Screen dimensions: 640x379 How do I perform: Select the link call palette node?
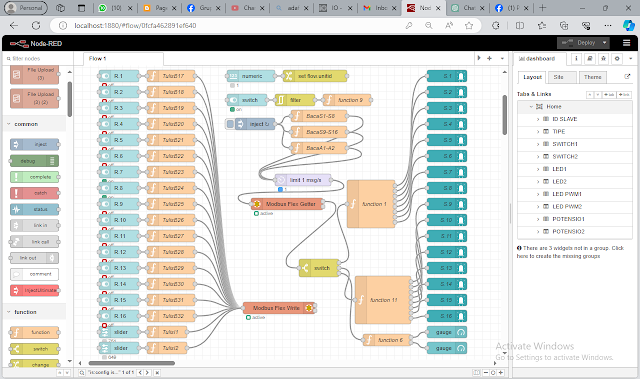tap(35, 242)
